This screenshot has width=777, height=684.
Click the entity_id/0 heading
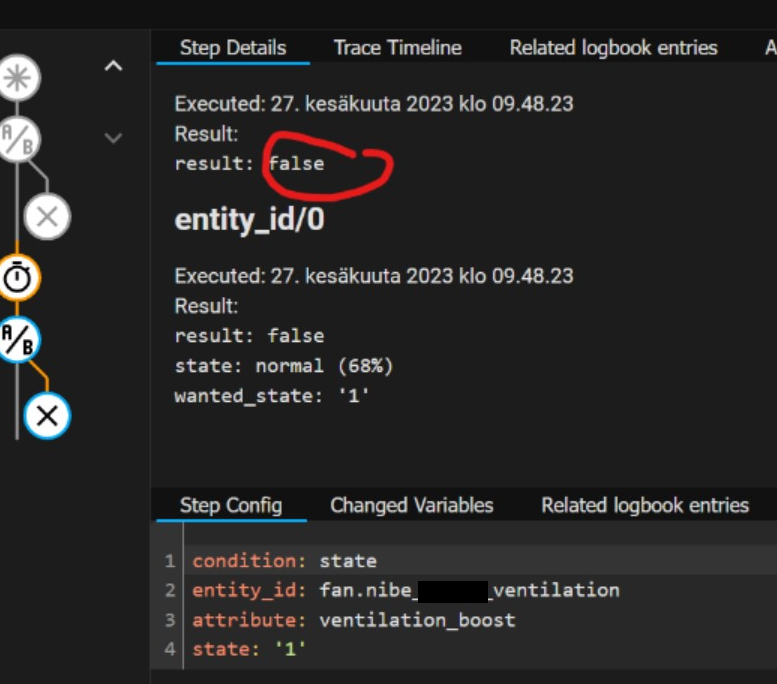coord(249,220)
